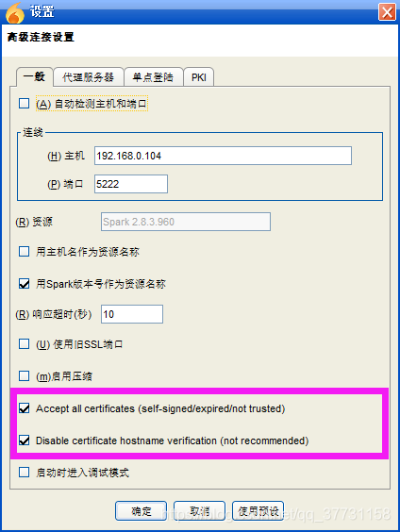Close the settings dialog window
Screen dimensions: 400x532
pos(387,12)
